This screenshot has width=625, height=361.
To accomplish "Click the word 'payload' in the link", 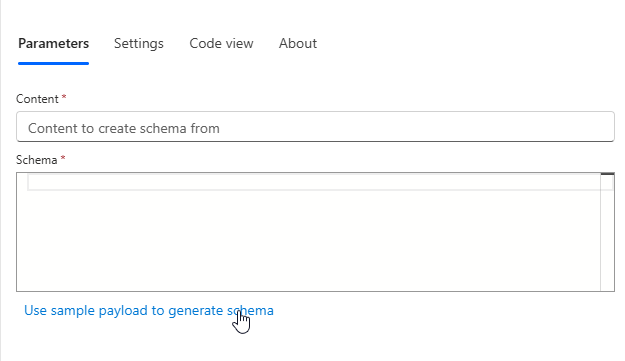I will click(x=123, y=311).
